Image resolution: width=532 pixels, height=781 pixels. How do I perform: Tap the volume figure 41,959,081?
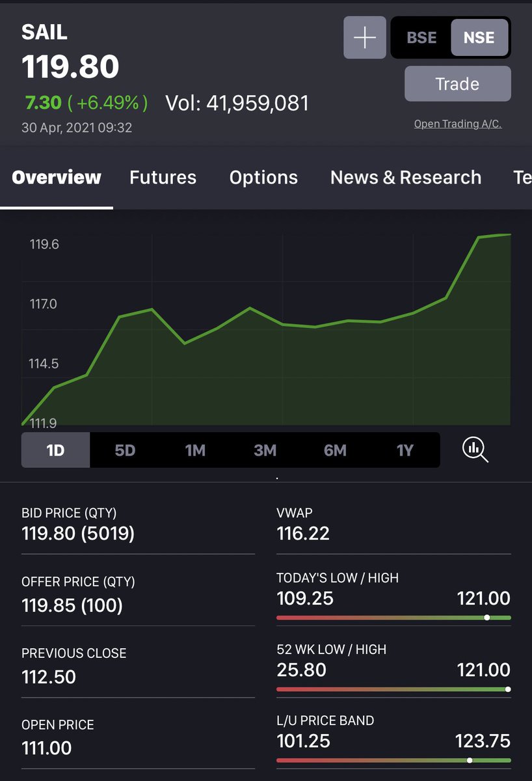pos(258,103)
